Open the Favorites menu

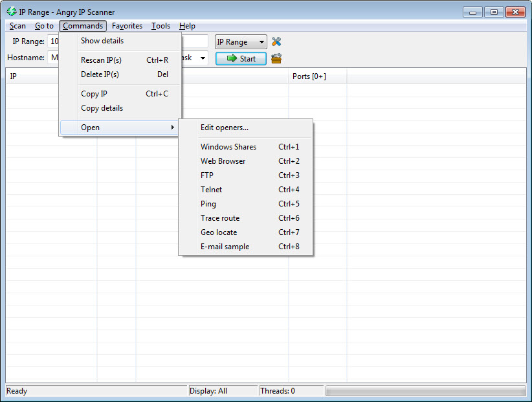(x=127, y=26)
